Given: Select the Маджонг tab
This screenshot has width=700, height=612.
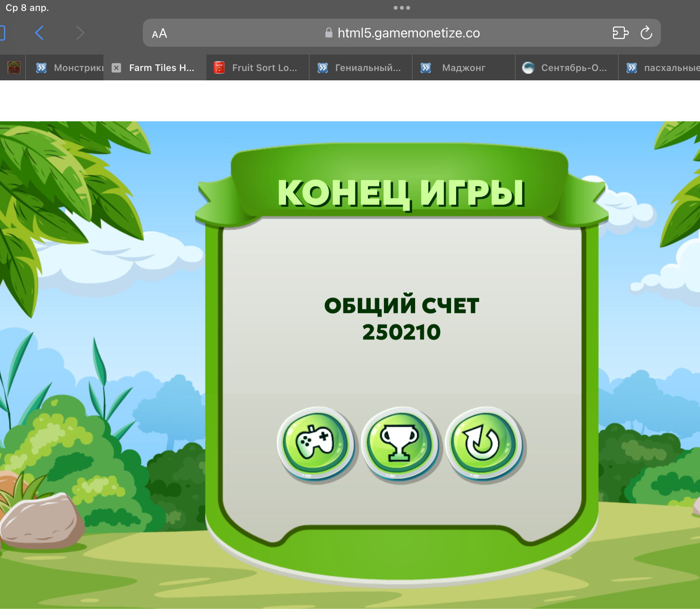Looking at the screenshot, I should [464, 68].
